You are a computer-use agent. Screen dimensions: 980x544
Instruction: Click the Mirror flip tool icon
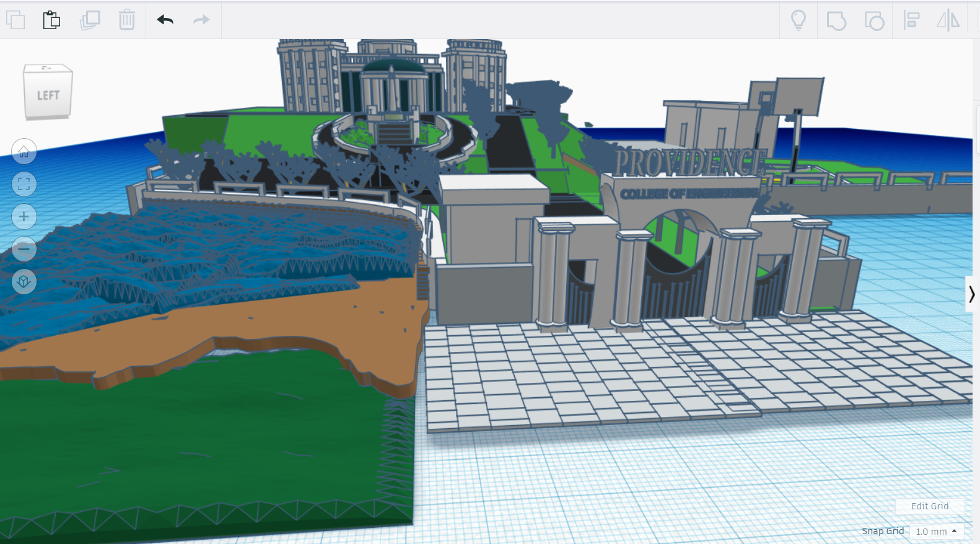pyautogui.click(x=948, y=20)
